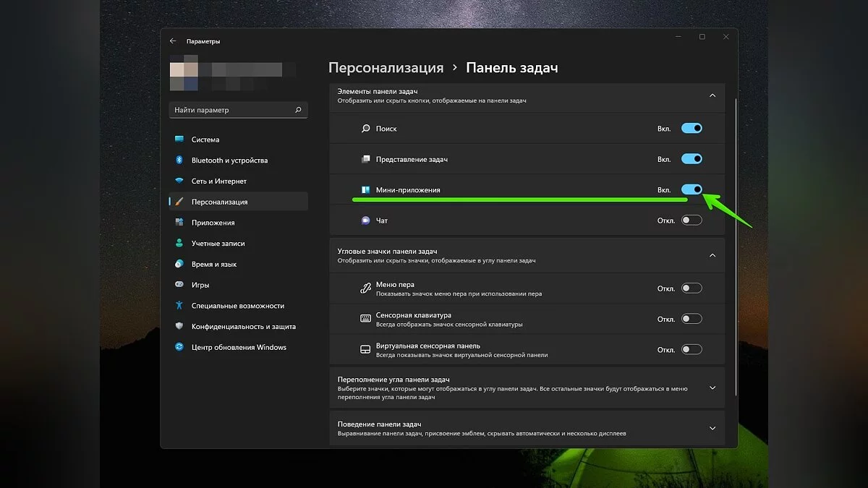Click the Переполнение угла панели задач heading text
Image resolution: width=868 pixels, height=488 pixels.
point(393,380)
